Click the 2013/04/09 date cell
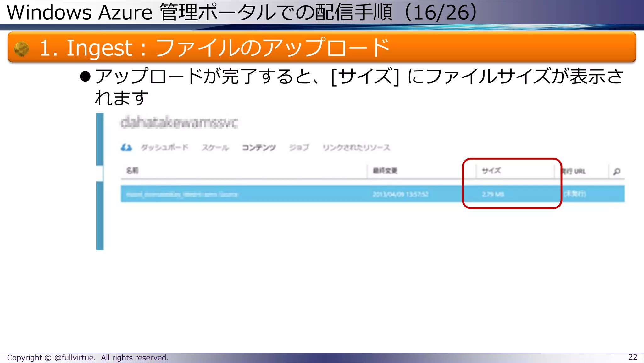 (400, 194)
